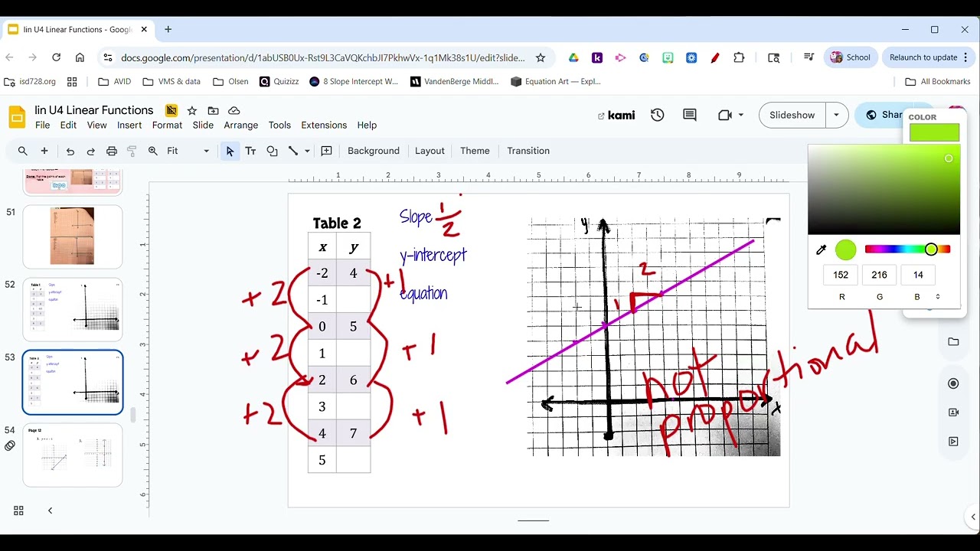Click the browser address bar
The image size is (980, 551).
click(322, 57)
